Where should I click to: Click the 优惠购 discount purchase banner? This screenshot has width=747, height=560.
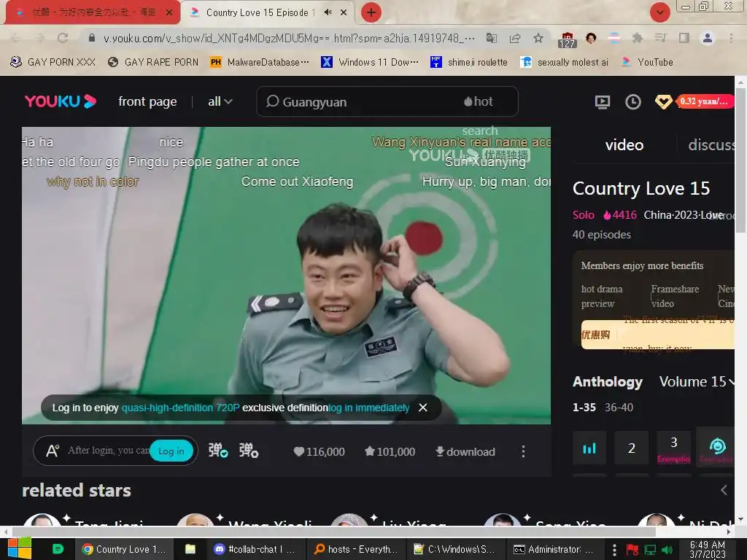(x=657, y=334)
